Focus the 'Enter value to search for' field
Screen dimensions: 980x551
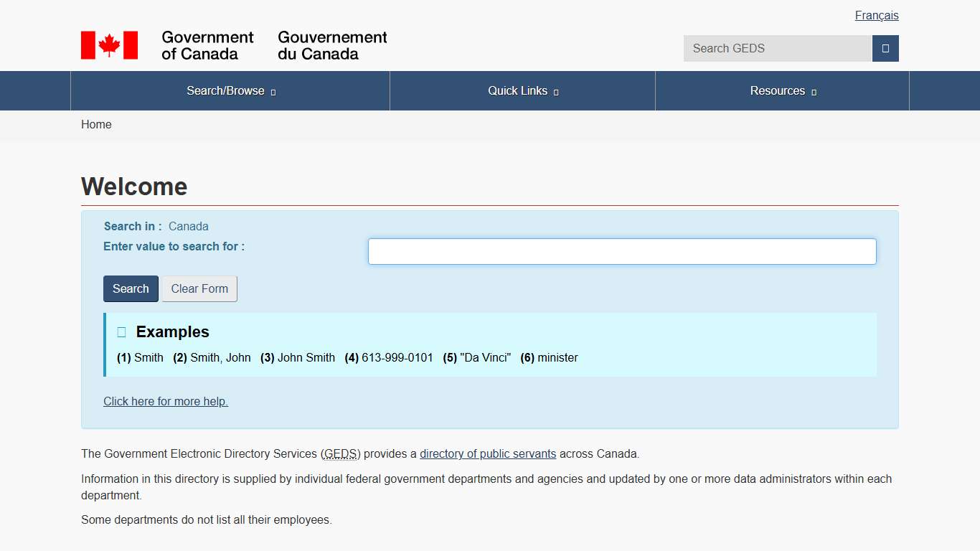point(622,252)
